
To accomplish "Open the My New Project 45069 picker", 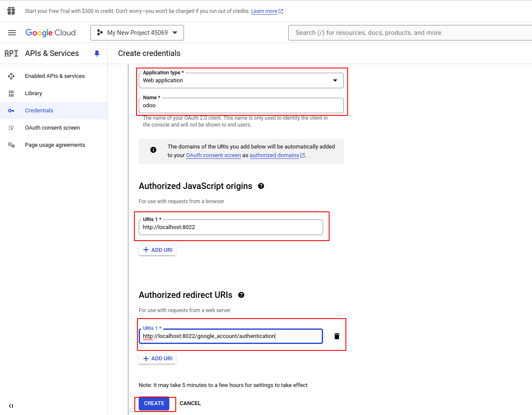I will click(x=137, y=33).
